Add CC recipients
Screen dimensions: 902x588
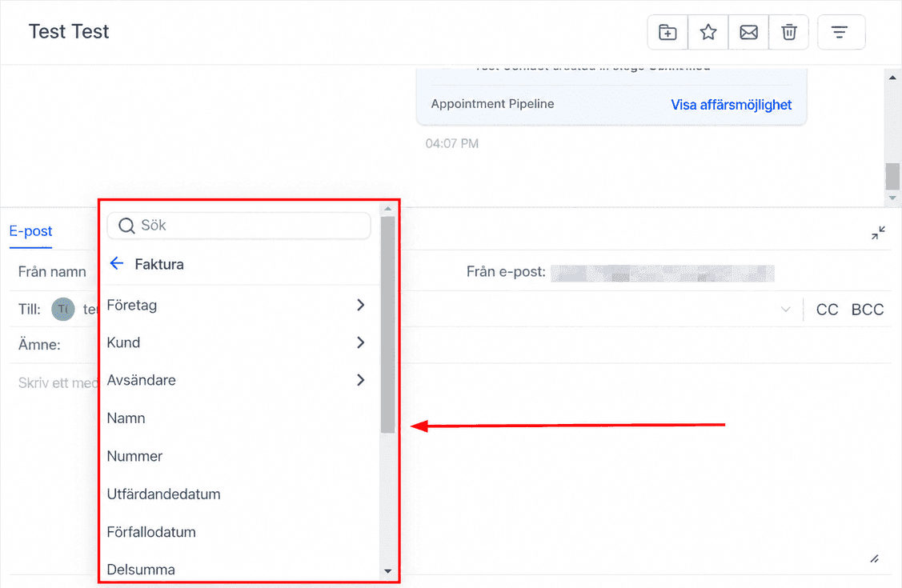pyautogui.click(x=827, y=310)
